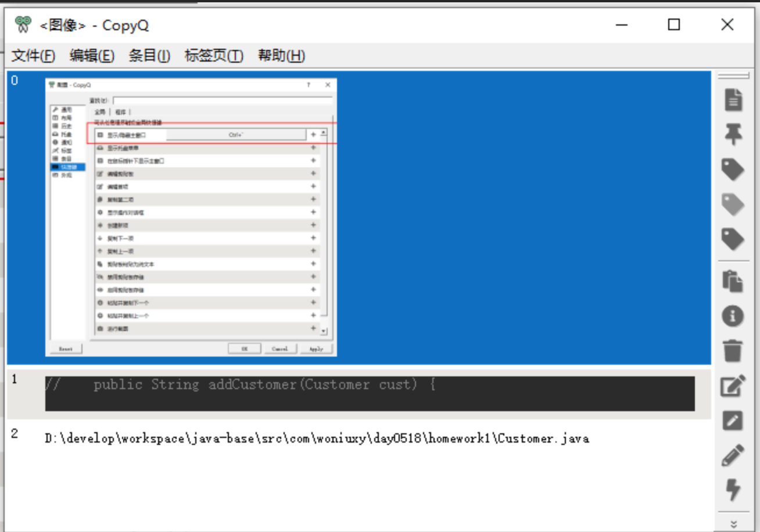This screenshot has height=532, width=760.
Task: Edit notes with the plain pencil icon
Action: [733, 455]
